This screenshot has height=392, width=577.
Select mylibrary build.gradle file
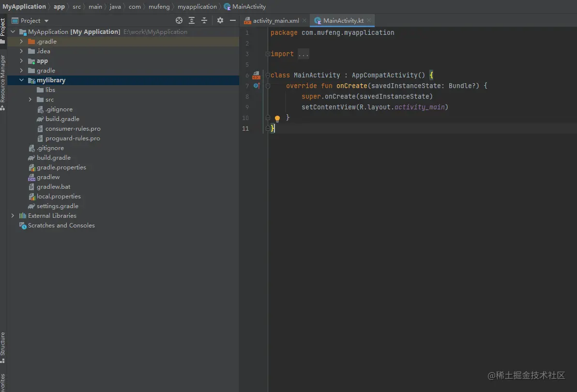pos(62,119)
